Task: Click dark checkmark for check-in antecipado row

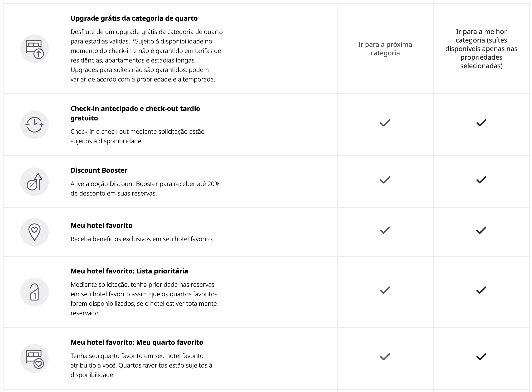Action: [x=481, y=123]
